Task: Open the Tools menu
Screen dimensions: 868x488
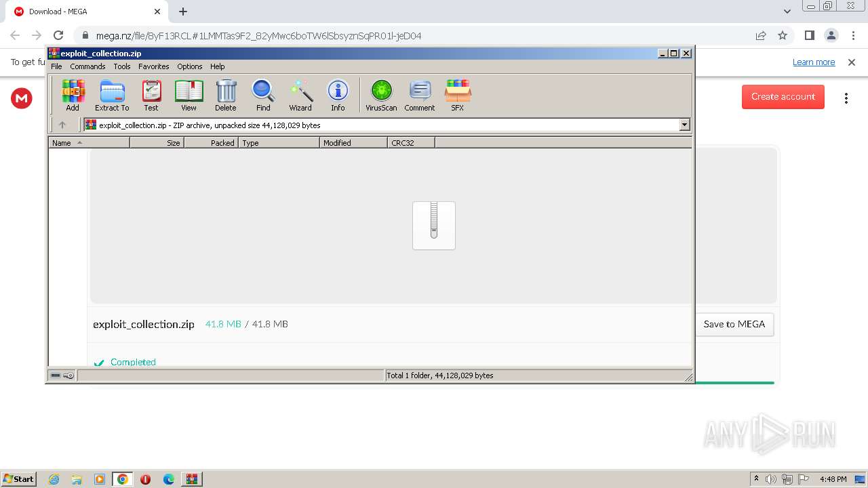Action: (122, 66)
